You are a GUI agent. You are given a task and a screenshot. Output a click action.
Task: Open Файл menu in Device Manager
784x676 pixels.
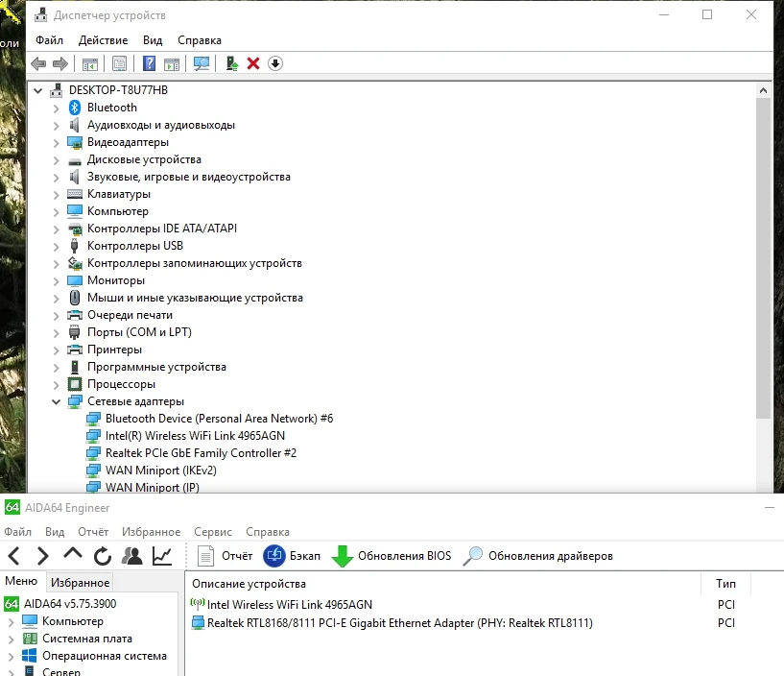click(49, 40)
